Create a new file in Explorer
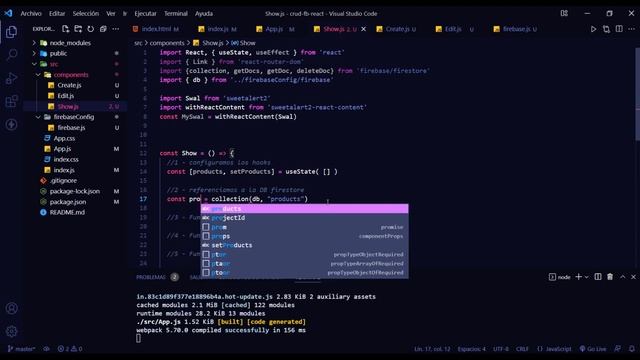Viewport: 640px width, 360px height. click(x=66, y=29)
